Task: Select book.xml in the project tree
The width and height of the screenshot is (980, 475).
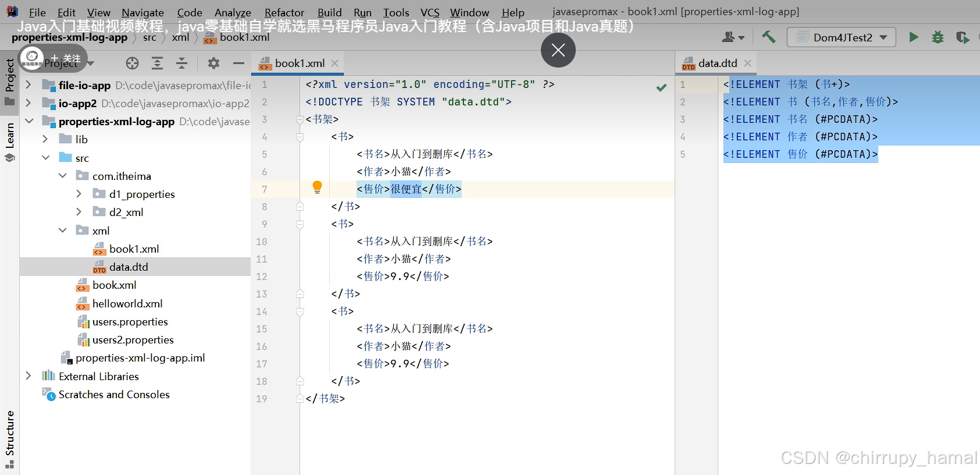Action: 114,285
